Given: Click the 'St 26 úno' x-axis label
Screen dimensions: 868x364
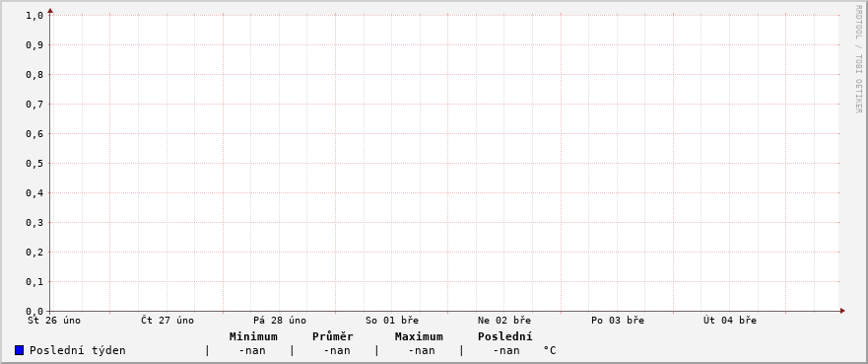Looking at the screenshot, I should point(54,321).
